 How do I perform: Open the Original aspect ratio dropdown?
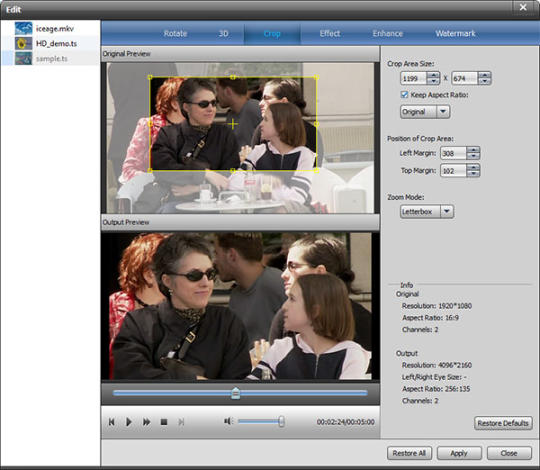point(425,112)
